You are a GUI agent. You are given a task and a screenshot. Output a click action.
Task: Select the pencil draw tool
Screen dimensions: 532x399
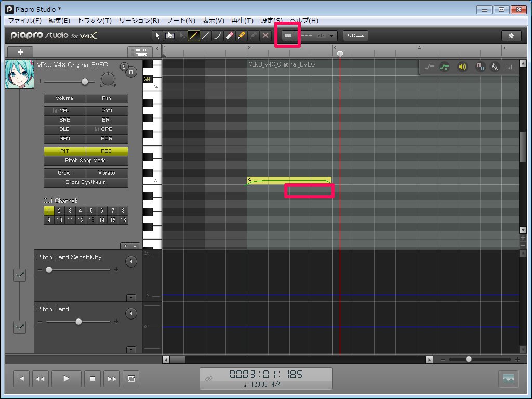[x=193, y=35]
